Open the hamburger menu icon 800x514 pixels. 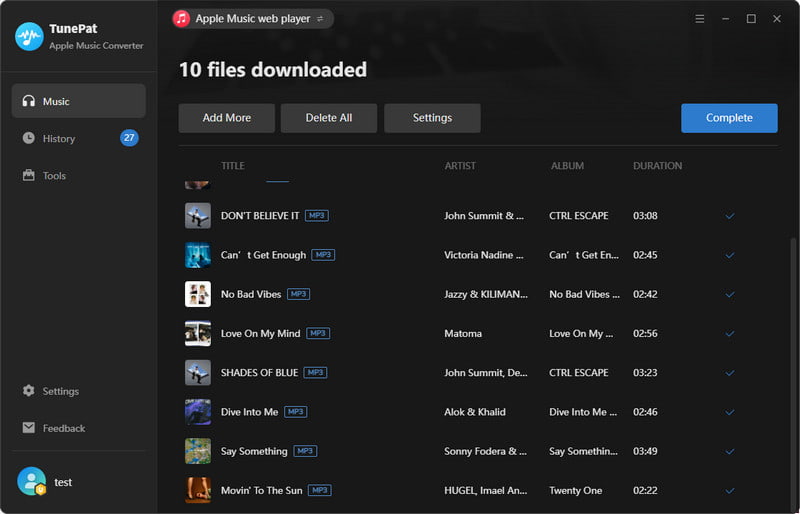[699, 19]
